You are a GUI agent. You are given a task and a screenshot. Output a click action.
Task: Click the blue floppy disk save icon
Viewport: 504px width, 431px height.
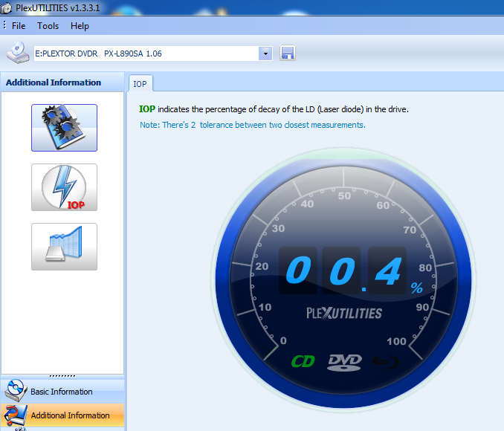pos(288,53)
